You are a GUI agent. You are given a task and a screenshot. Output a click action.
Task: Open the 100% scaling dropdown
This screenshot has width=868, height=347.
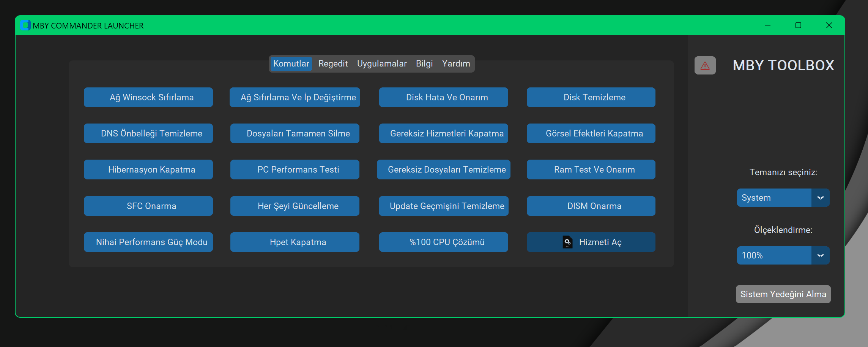[783, 255]
